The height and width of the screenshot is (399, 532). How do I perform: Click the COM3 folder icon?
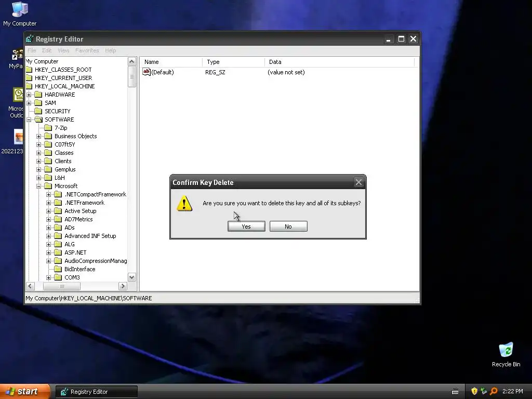[x=58, y=277]
